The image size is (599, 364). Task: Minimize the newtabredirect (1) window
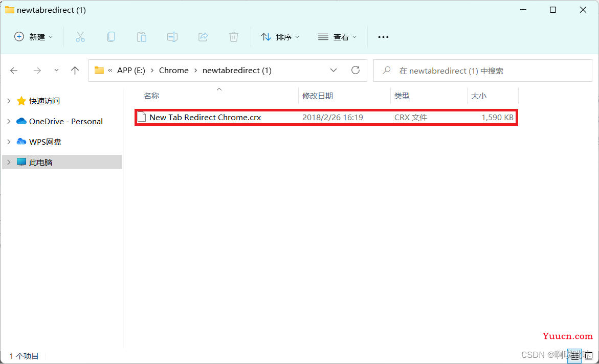(523, 10)
